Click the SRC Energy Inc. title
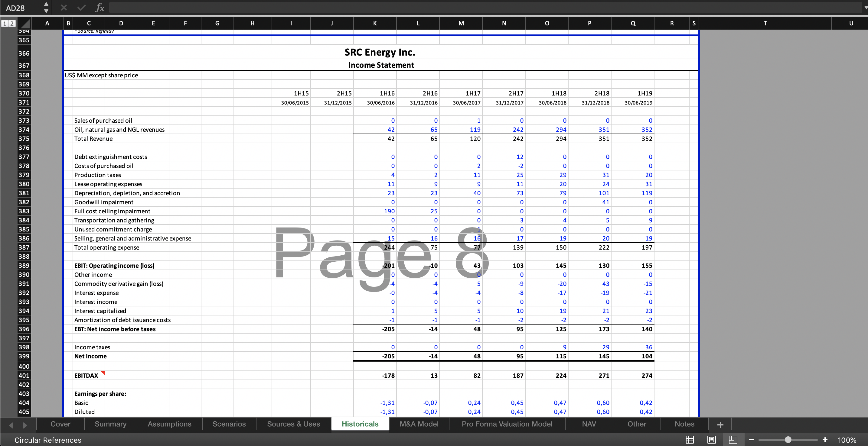 pos(380,52)
